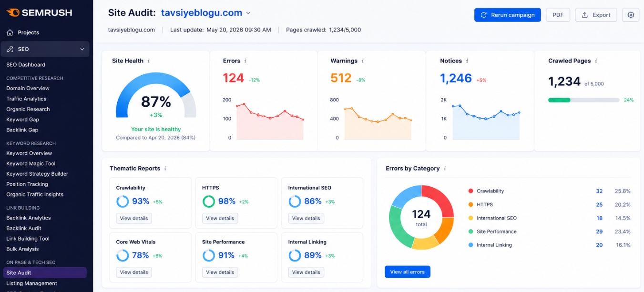The width and height of the screenshot is (644, 292).
Task: Click the Crawlability progress ring icon
Action: [x=123, y=201]
